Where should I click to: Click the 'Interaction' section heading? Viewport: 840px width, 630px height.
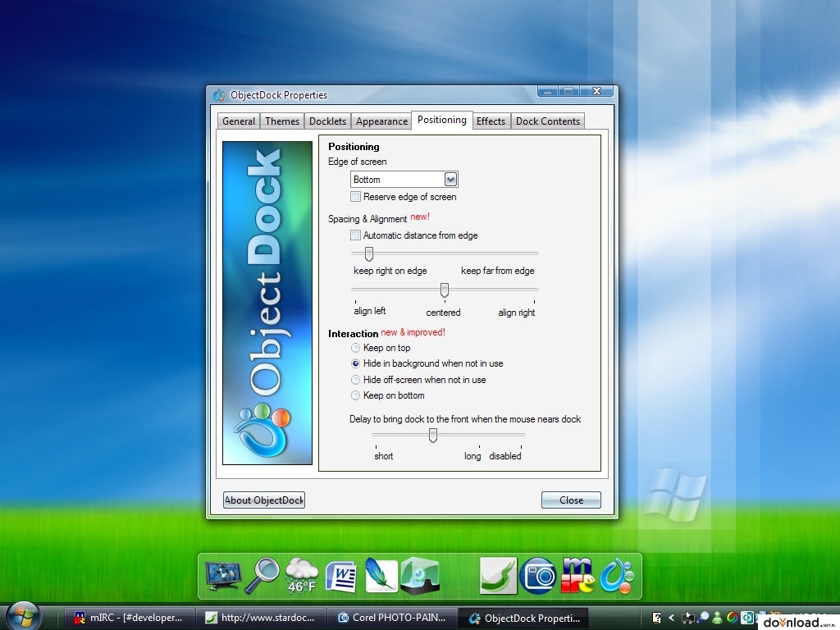pyautogui.click(x=353, y=333)
